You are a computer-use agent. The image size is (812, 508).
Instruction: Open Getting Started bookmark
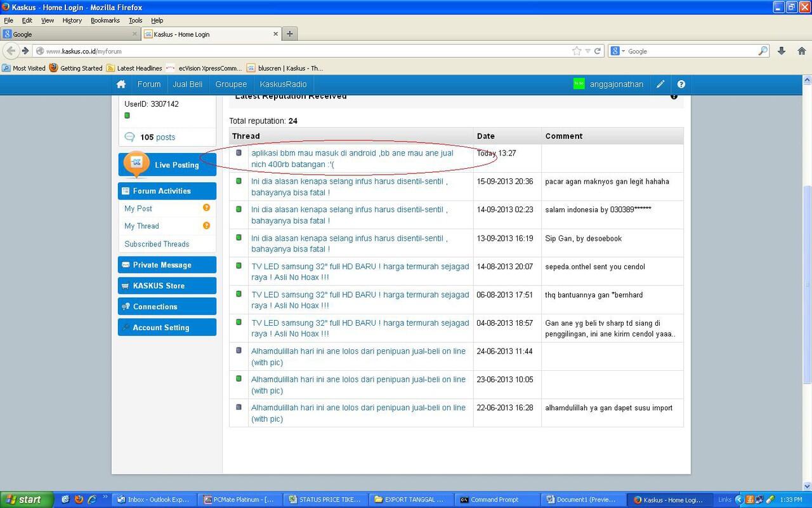tap(75, 68)
